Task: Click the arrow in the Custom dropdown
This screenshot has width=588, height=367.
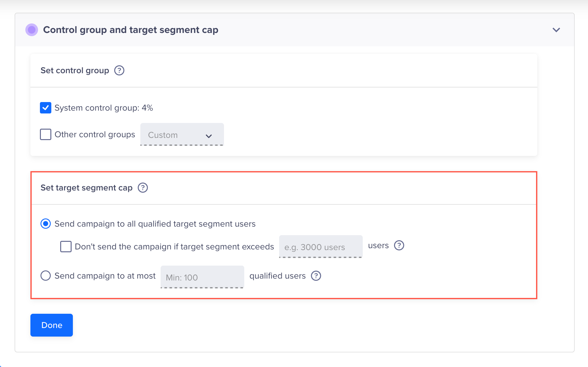Action: (x=209, y=136)
